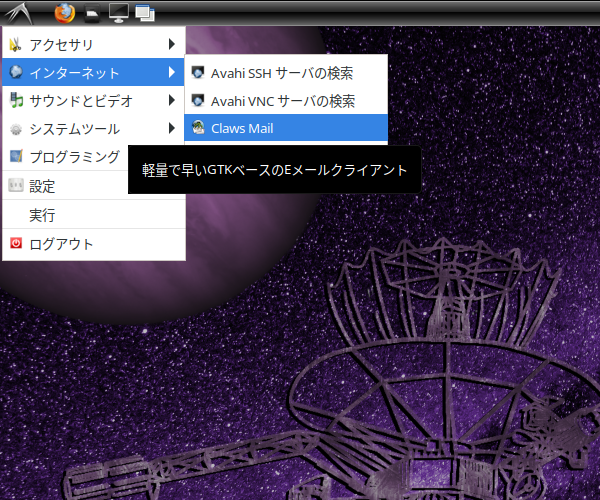Click the Claws Mail application icon
The image size is (600, 500).
point(198,127)
